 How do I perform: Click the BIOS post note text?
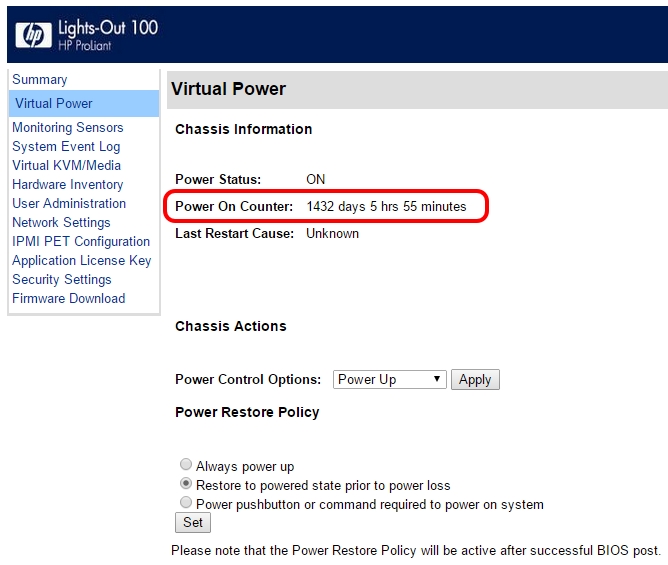pyautogui.click(x=416, y=551)
